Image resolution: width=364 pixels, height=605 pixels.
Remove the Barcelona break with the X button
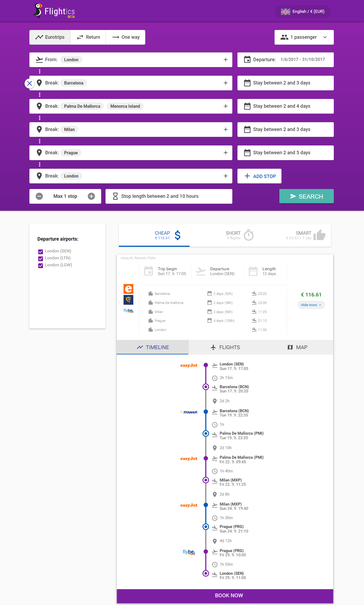[30, 83]
